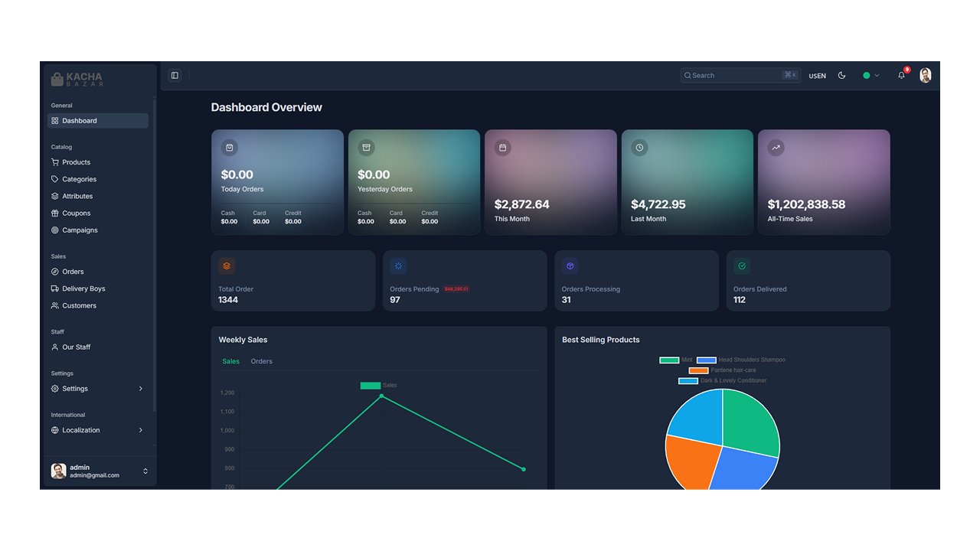Open the notifications bell
This screenshot has width=980, height=551.
click(x=902, y=75)
